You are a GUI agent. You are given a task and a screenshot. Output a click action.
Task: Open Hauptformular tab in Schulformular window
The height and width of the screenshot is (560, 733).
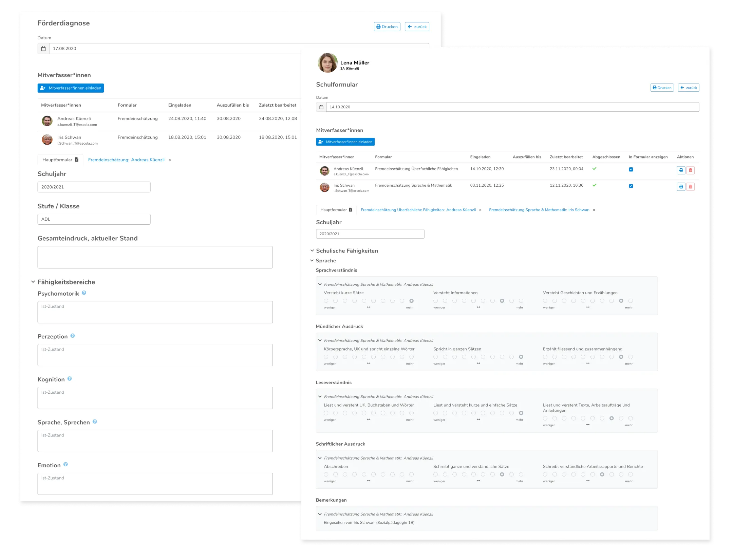coord(336,210)
